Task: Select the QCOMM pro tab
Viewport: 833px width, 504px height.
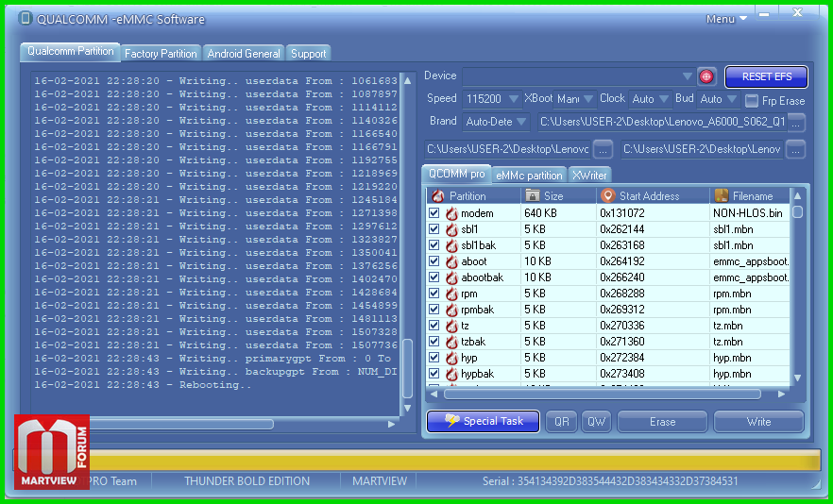Action: pyautogui.click(x=457, y=175)
